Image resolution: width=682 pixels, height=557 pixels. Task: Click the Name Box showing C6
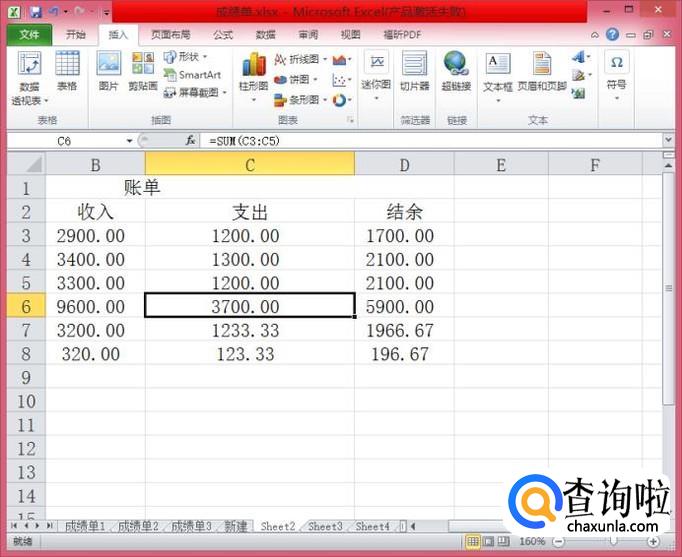65,141
